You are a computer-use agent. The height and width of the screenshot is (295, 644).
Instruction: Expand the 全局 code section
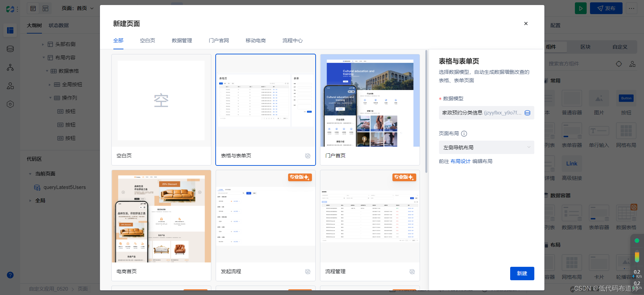pos(30,201)
